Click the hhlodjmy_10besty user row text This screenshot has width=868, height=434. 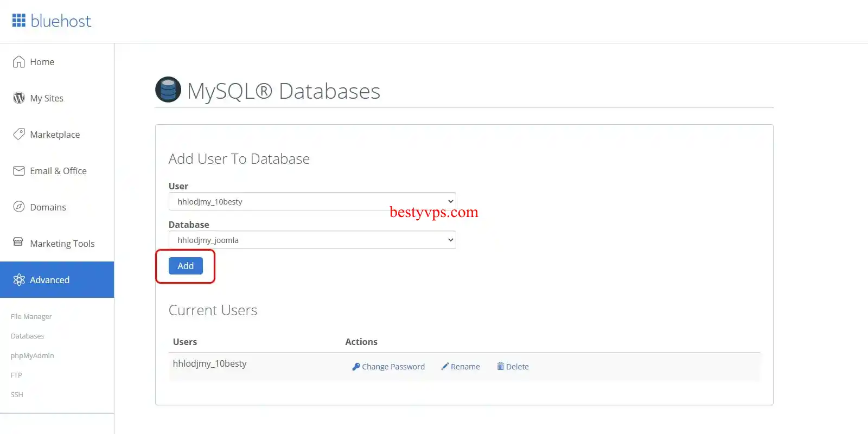209,363
